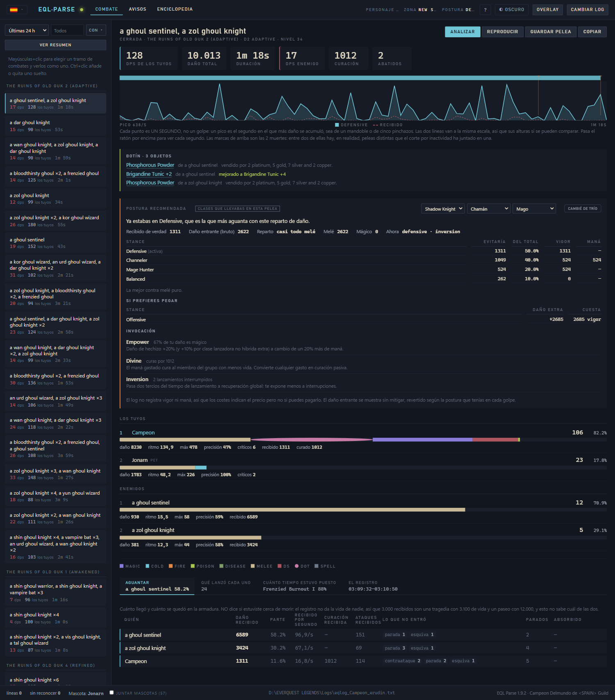The width and height of the screenshot is (615, 700).
Task: Click the log file path in status bar
Action: tap(332, 693)
